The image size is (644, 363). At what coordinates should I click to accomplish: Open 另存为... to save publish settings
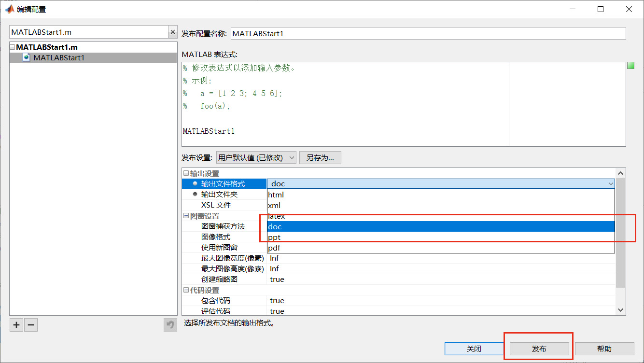click(x=320, y=157)
